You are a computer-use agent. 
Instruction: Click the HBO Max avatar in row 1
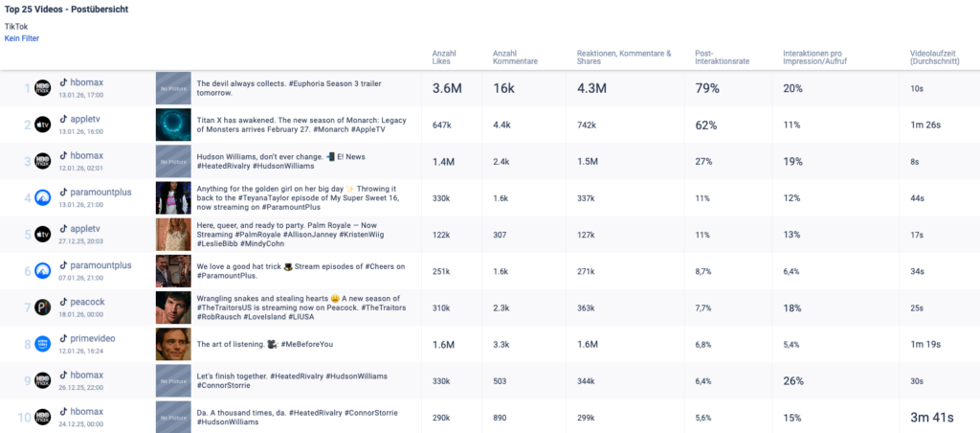tap(42, 88)
